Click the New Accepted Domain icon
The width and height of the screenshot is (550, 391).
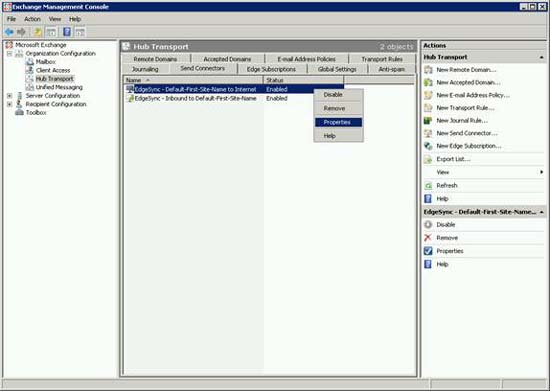click(428, 82)
